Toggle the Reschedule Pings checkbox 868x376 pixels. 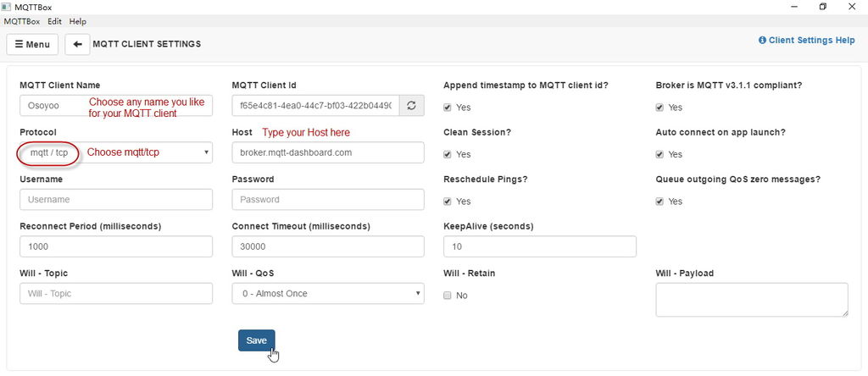point(448,202)
